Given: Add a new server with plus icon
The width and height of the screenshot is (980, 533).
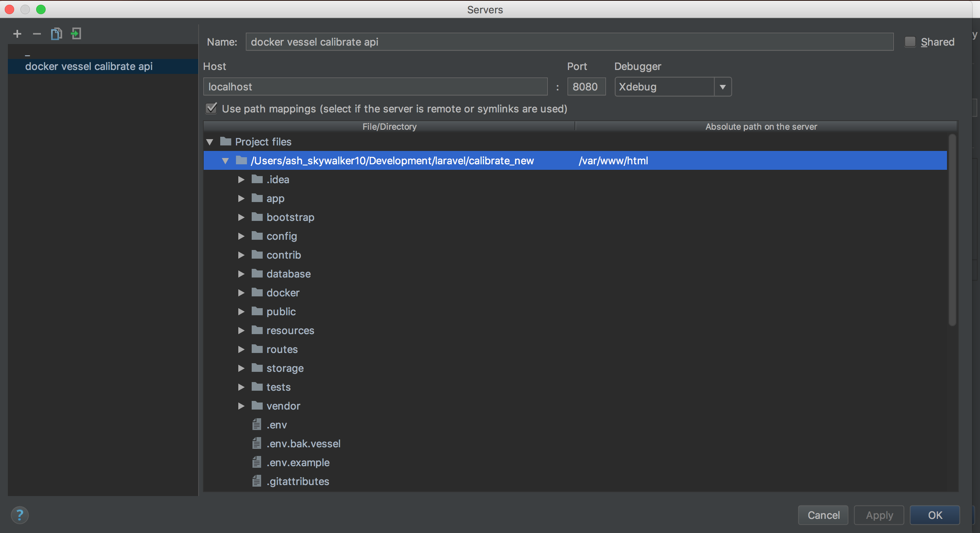Looking at the screenshot, I should [17, 34].
